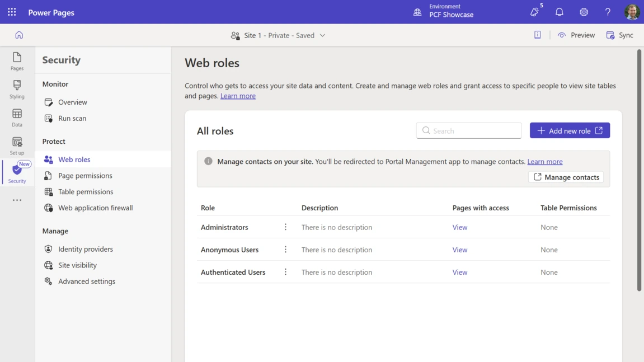This screenshot has width=644, height=362.
Task: Click the info icon beside Manage contacts message
Action: click(208, 161)
